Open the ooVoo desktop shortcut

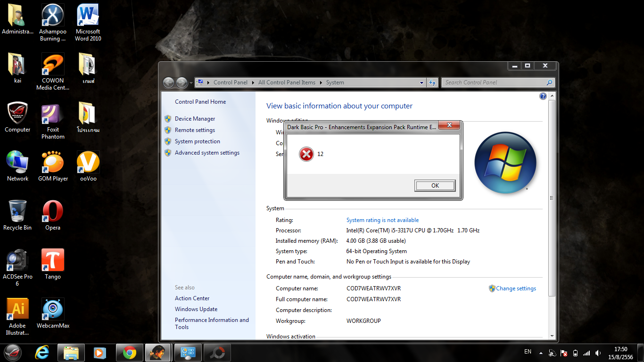[x=88, y=166]
